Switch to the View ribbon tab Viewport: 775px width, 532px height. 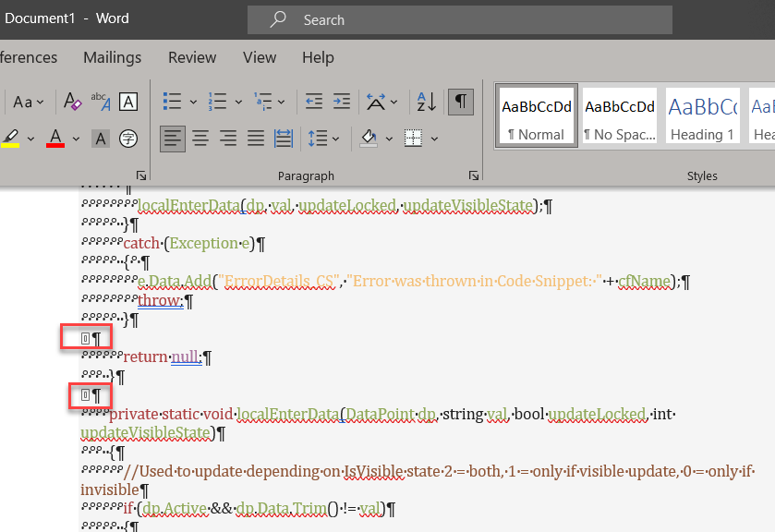point(260,57)
